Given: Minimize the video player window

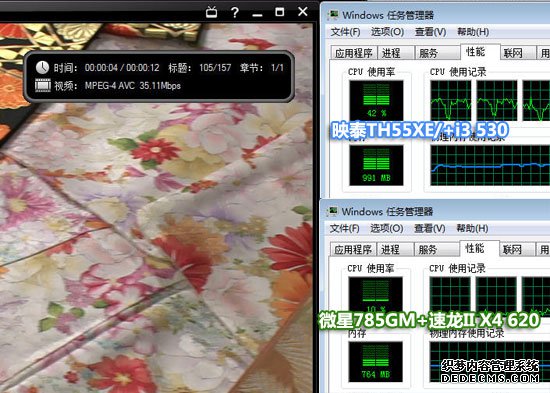Looking at the screenshot, I should pos(257,15).
